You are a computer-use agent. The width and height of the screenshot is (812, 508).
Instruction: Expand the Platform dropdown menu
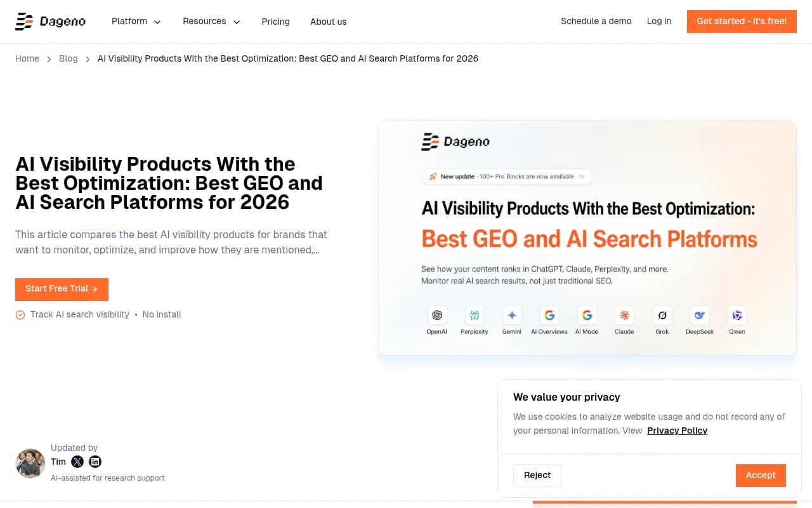136,22
